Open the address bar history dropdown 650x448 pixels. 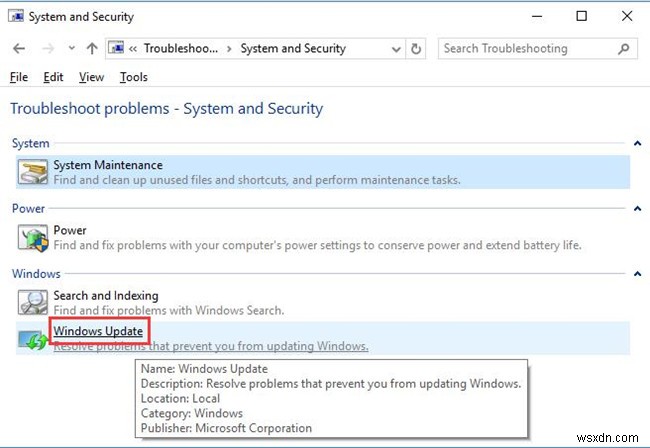tap(395, 48)
